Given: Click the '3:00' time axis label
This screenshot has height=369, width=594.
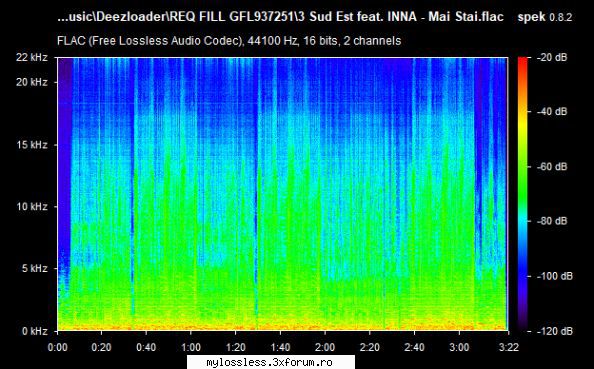Looking at the screenshot, I should (459, 347).
